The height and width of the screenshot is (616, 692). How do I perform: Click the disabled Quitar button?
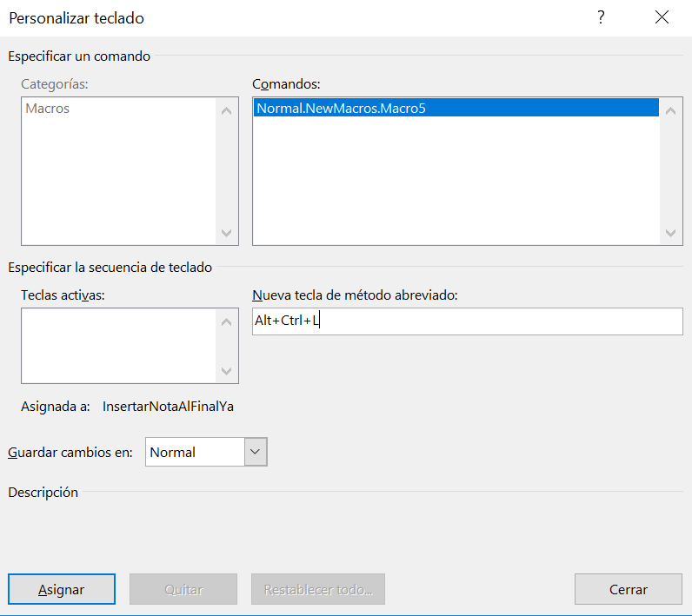click(x=183, y=589)
